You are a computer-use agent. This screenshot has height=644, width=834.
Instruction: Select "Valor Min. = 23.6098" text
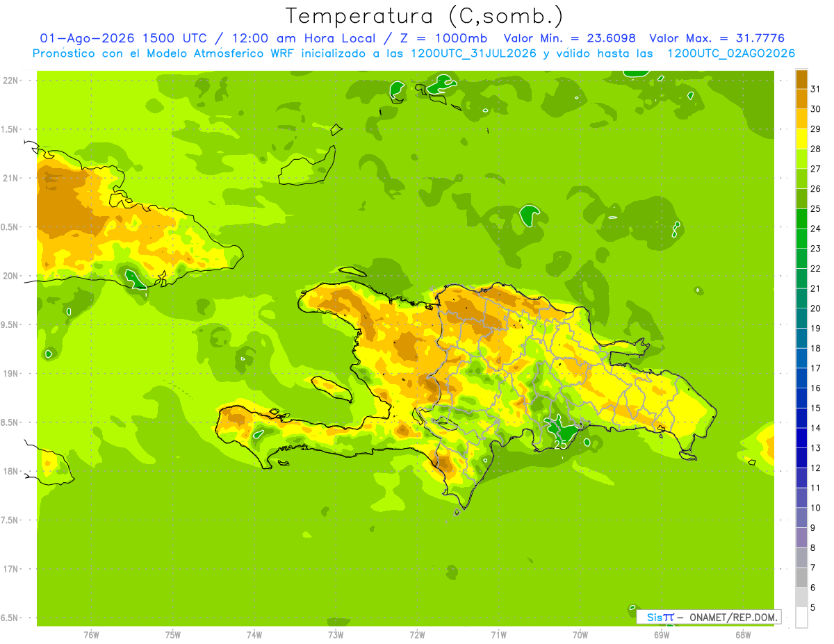tap(570, 38)
